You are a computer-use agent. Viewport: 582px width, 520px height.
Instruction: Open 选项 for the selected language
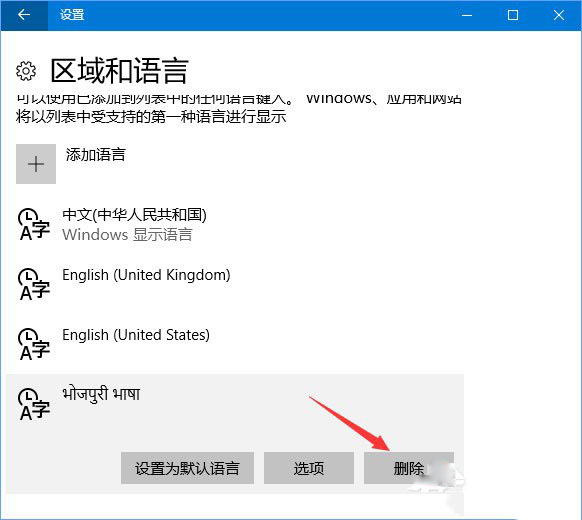click(309, 468)
